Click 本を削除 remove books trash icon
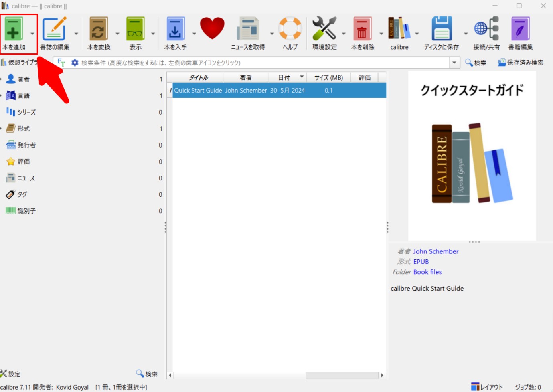The width and height of the screenshot is (553, 392). pos(362,29)
